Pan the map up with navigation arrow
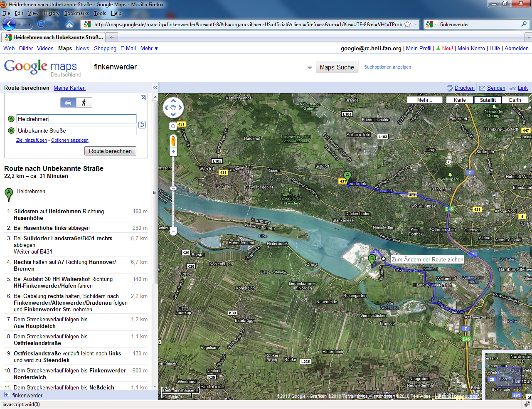Screen dimensions: 532x409 (x=173, y=101)
